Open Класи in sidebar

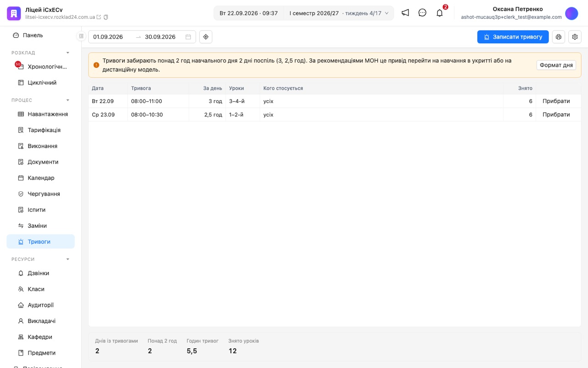(x=40, y=289)
